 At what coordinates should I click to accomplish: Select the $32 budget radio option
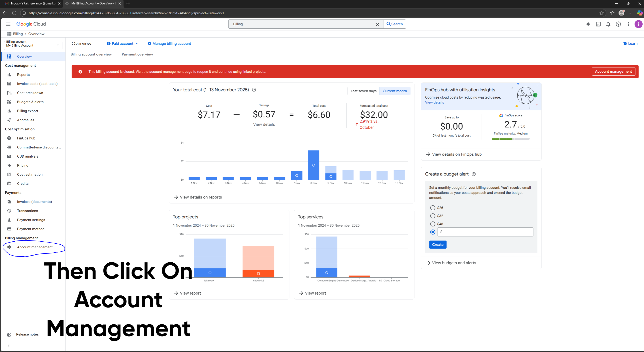coord(432,216)
